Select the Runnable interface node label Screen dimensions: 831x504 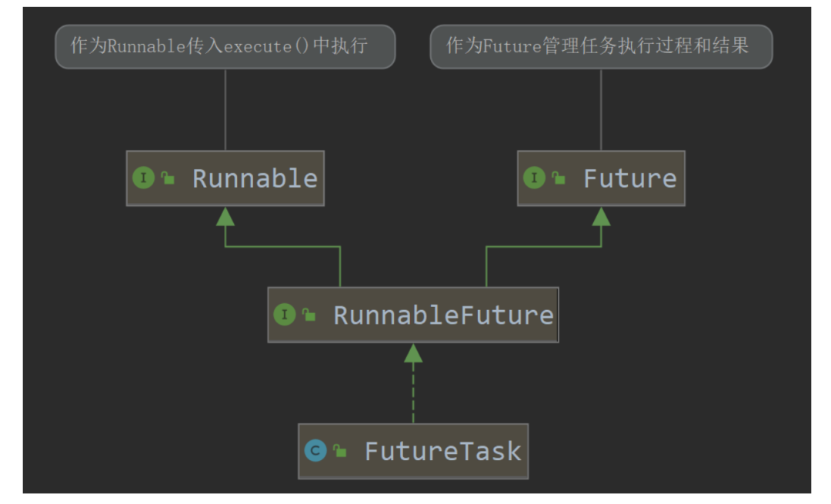pos(255,179)
